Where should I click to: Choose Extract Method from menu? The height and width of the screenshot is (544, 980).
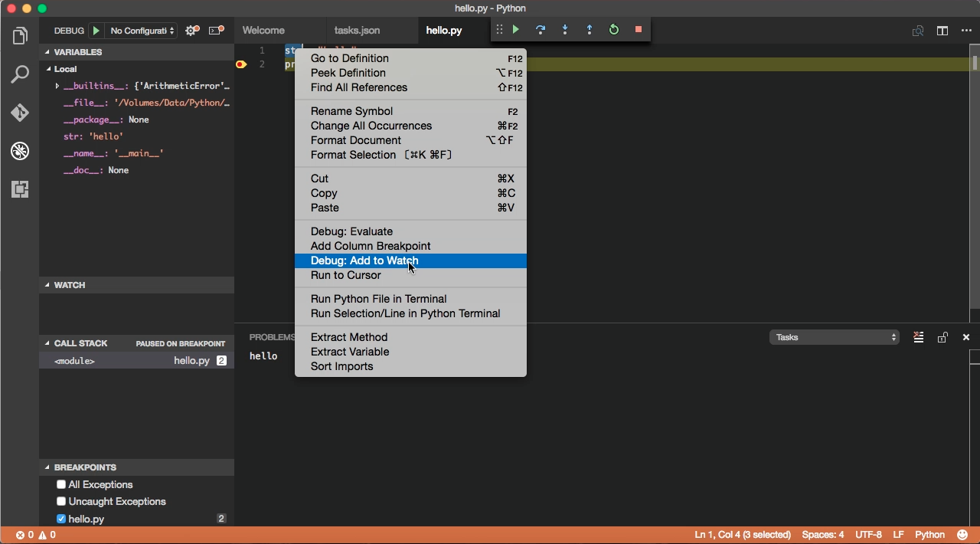pyautogui.click(x=410, y=337)
